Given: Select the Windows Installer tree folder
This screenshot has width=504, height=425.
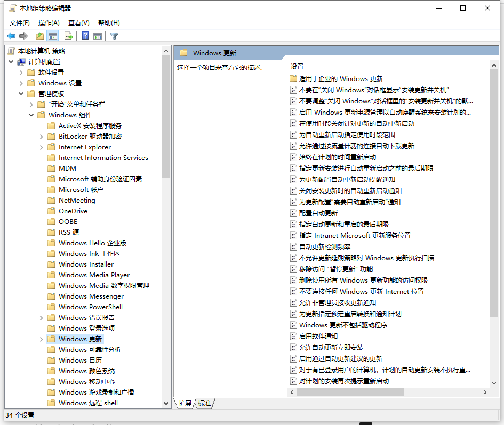Looking at the screenshot, I should pyautogui.click(x=86, y=264).
